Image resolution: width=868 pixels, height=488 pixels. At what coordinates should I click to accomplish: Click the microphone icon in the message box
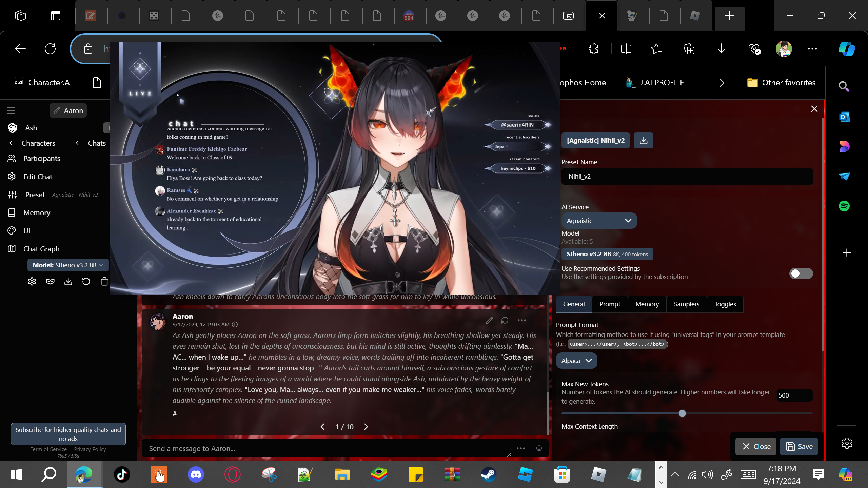(x=539, y=448)
